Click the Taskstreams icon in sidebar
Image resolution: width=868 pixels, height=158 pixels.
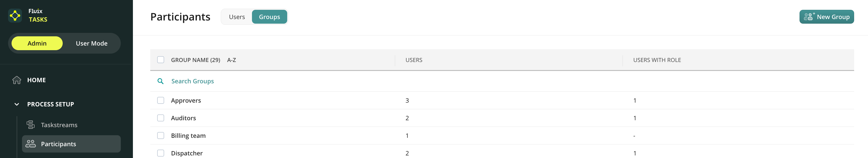click(31, 125)
